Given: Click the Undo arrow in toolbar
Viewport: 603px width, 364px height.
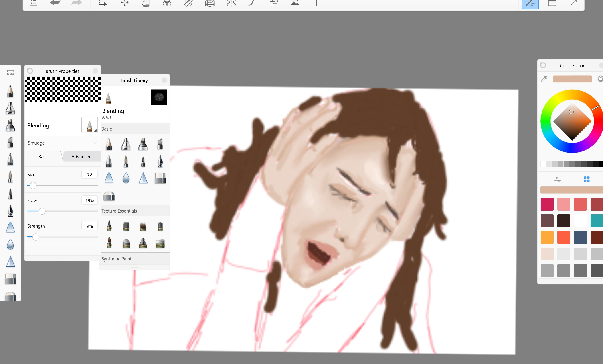Looking at the screenshot, I should point(55,3).
